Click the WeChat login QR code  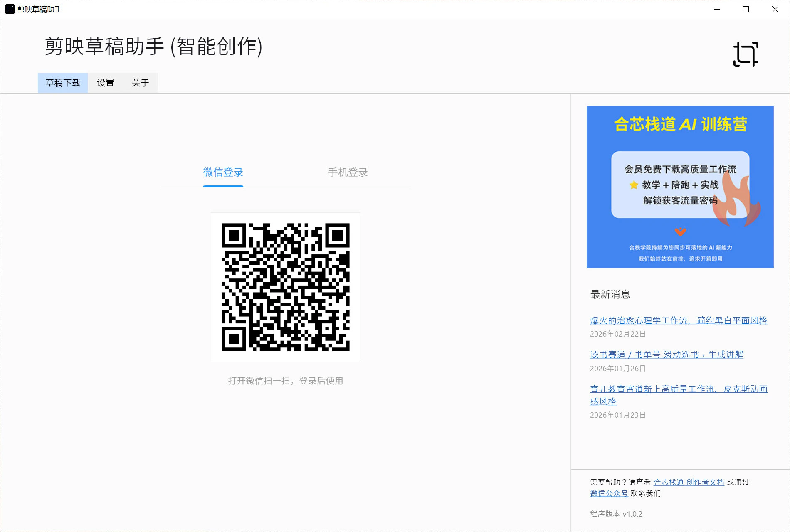(286, 287)
